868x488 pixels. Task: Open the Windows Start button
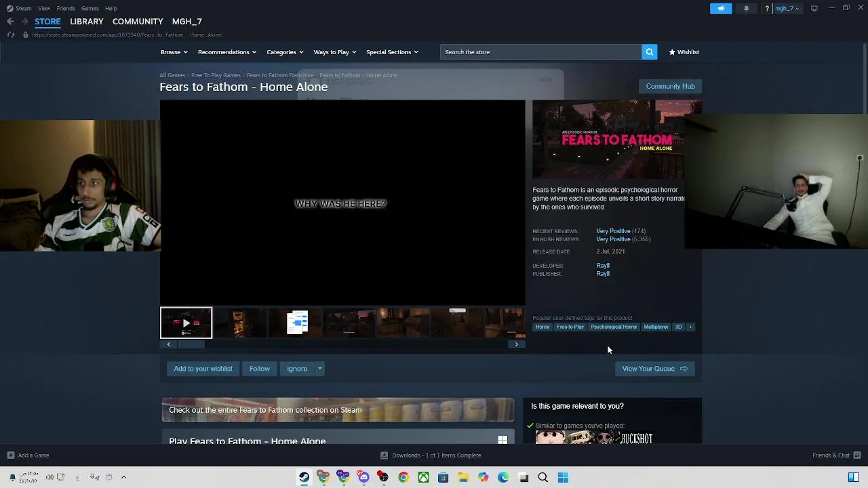pyautogui.click(x=563, y=477)
